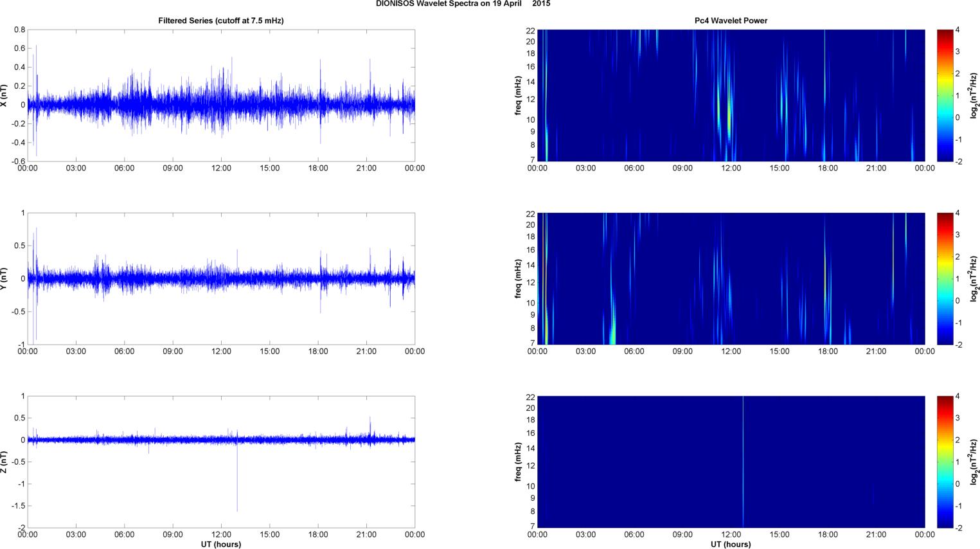Click the Z (nT) axis label

4,462
